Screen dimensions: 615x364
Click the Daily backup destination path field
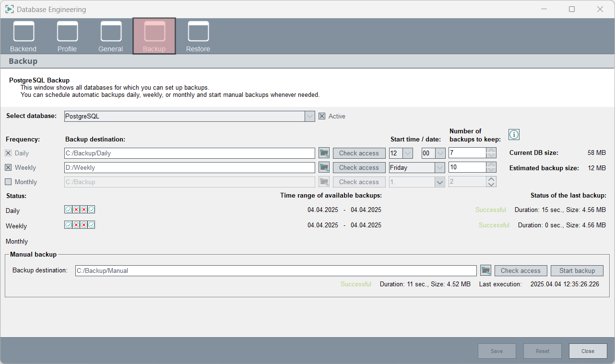(x=190, y=153)
